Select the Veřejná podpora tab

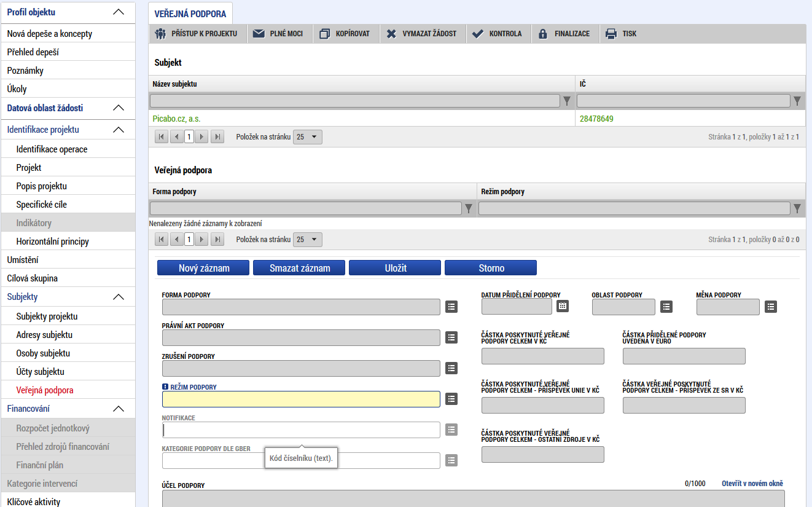tap(190, 14)
